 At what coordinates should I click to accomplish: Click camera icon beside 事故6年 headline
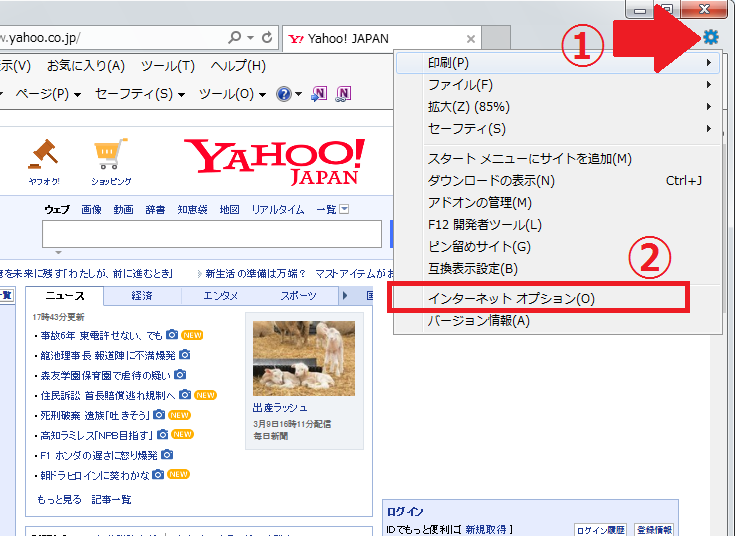(x=172, y=335)
